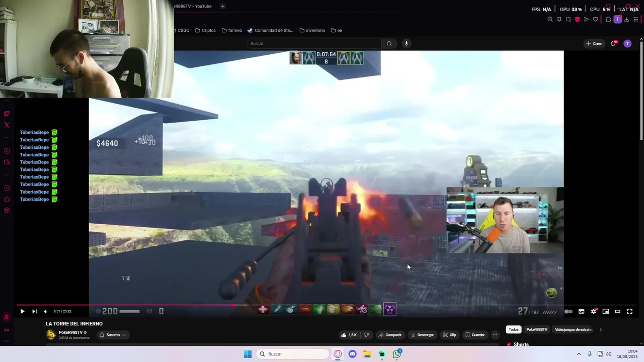
Task: Expand the system tray hidden icons
Action: tap(579, 354)
